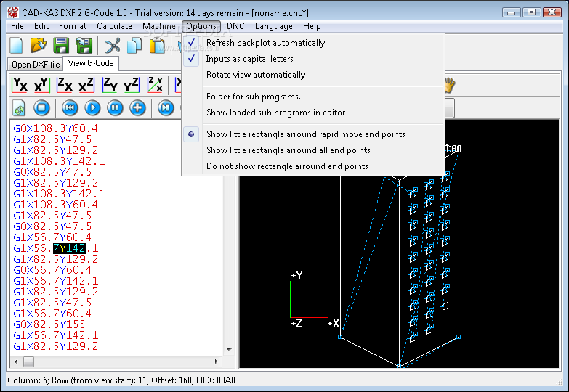Open the Machine menu
The width and height of the screenshot is (569, 392).
coord(159,26)
